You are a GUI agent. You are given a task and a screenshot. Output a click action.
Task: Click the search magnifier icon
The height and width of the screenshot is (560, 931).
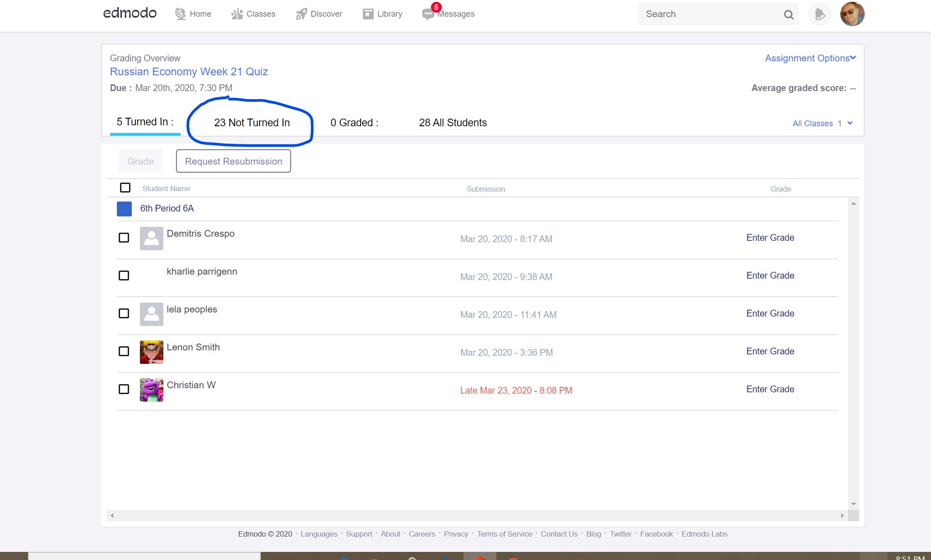788,14
